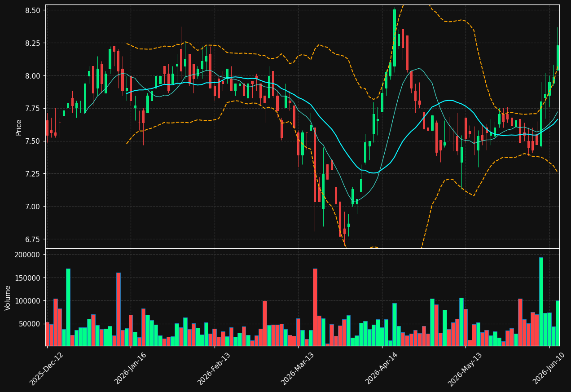Click the 8.50 price axis label
This screenshot has height=392, width=571.
(33, 10)
